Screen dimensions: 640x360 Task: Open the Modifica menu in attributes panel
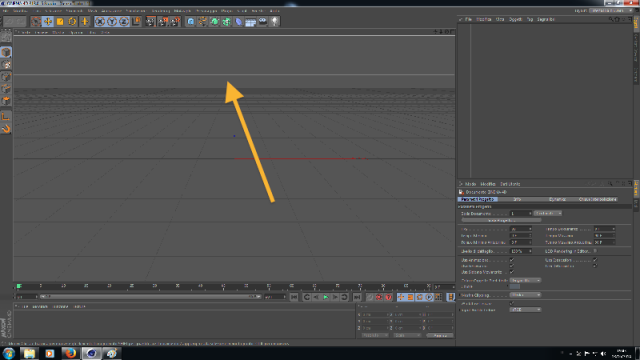488,184
